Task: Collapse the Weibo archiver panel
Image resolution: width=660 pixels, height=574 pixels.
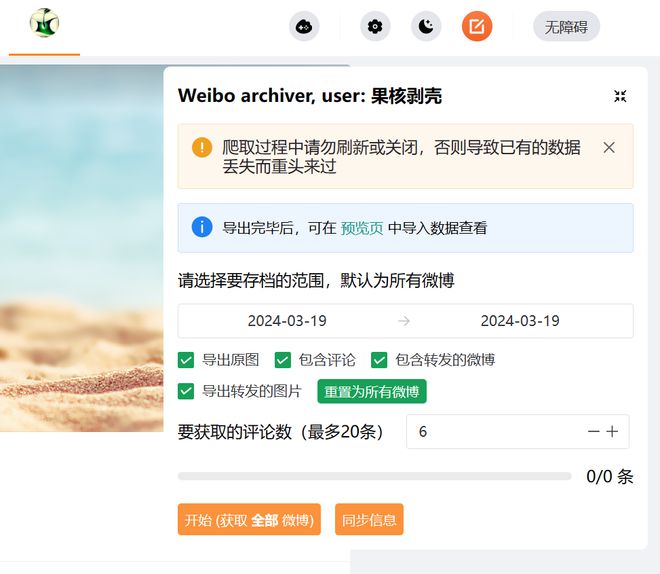Action: pos(620,96)
